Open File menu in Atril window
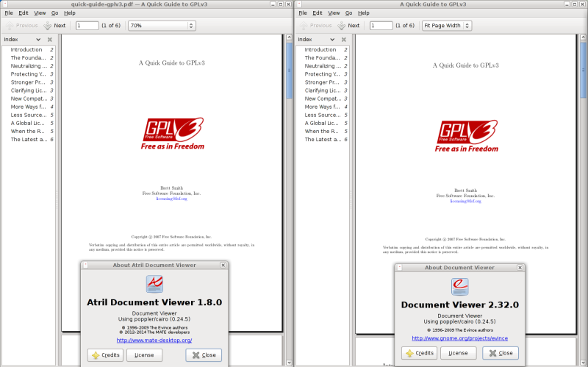This screenshot has width=588, height=367. [9, 13]
